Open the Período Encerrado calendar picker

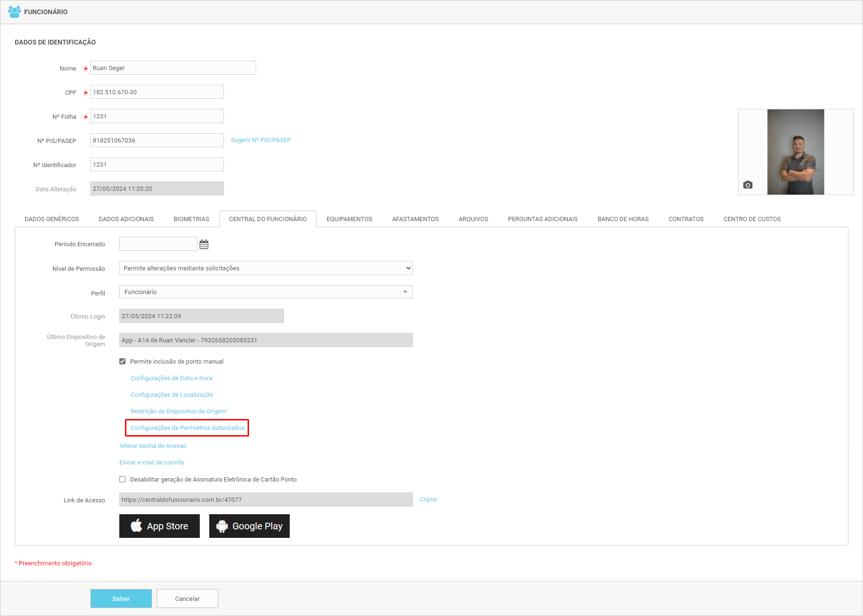204,244
